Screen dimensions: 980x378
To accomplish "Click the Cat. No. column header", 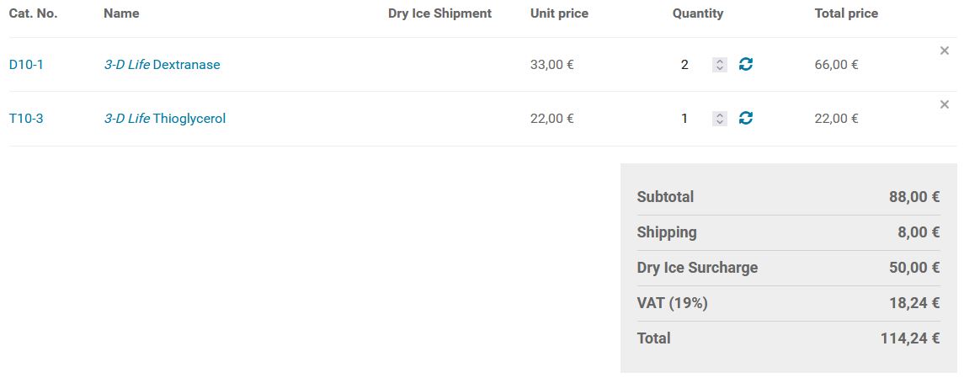I will (x=33, y=13).
